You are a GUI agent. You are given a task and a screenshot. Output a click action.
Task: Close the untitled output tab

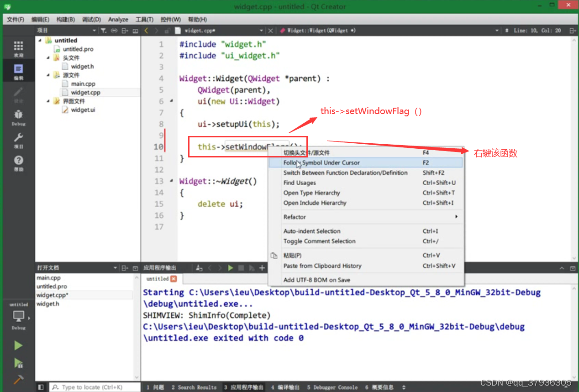pyautogui.click(x=174, y=279)
